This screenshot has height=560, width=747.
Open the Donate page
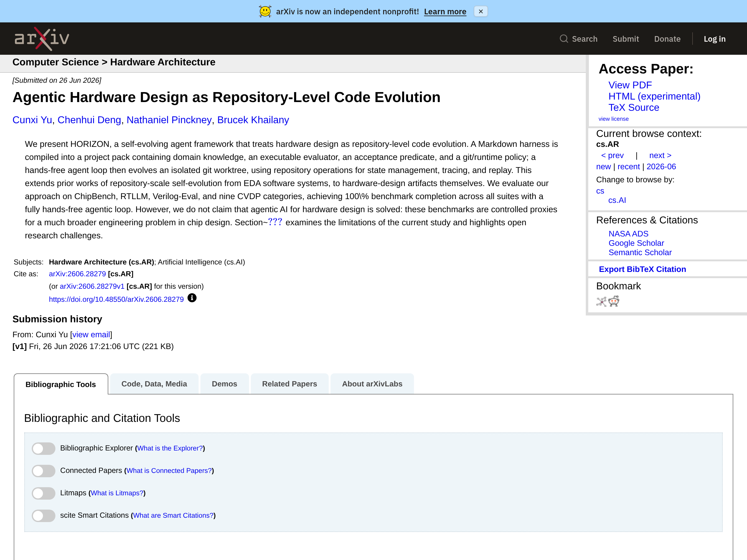667,39
